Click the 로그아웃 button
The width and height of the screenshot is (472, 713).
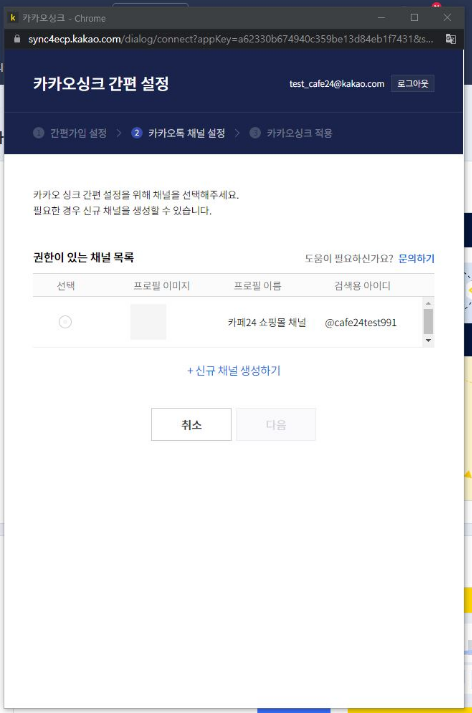[412, 84]
